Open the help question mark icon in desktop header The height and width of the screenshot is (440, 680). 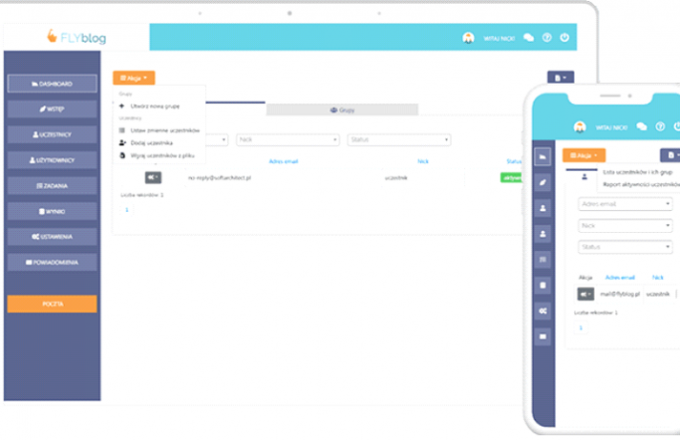tap(547, 38)
